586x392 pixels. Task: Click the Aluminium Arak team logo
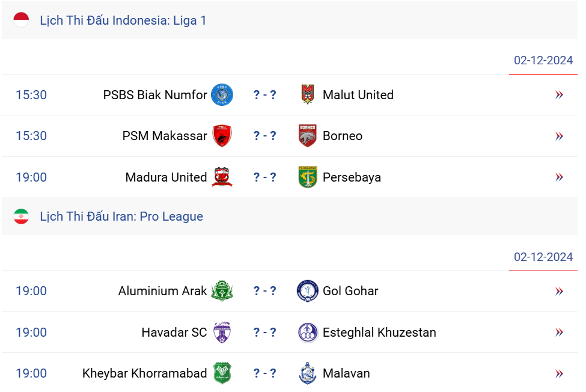(x=222, y=291)
